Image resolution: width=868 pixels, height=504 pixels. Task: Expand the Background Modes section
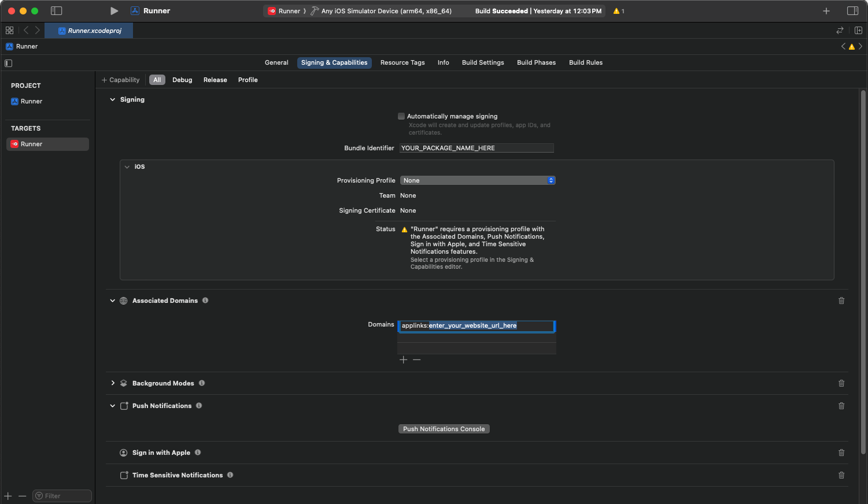coord(113,383)
